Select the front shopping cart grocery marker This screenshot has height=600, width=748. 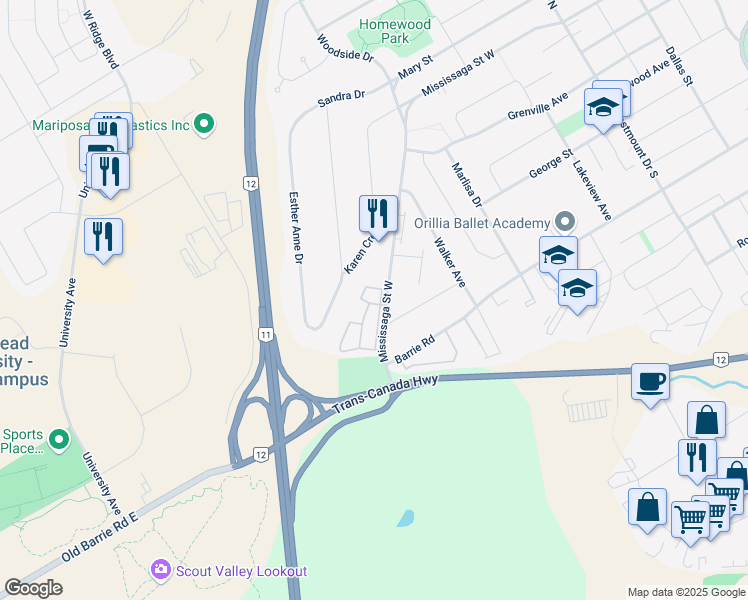690,520
